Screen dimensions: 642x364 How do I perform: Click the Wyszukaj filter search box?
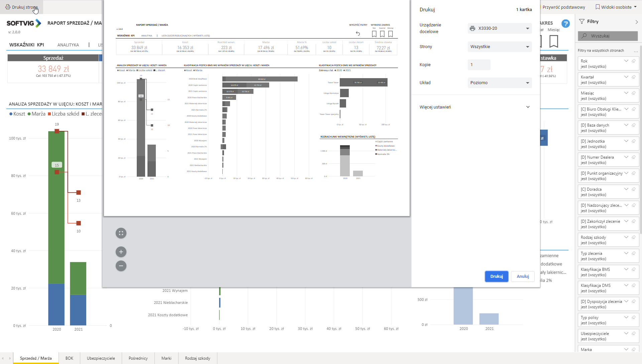608,36
